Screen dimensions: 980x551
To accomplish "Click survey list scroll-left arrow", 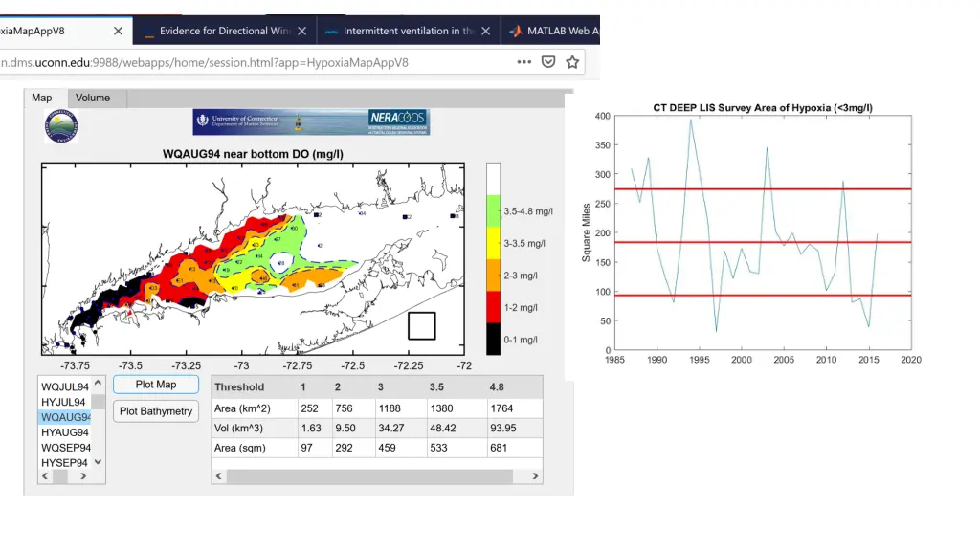I will click(x=45, y=476).
